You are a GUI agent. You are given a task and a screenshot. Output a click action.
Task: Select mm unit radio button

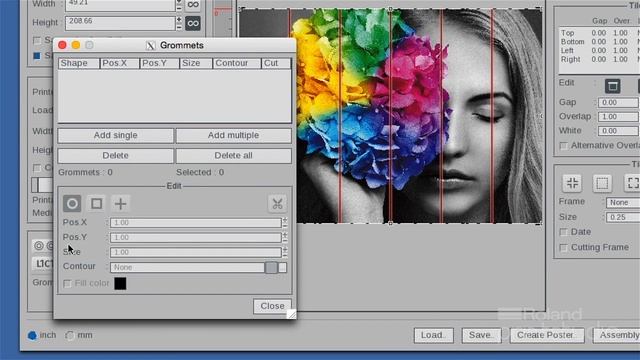(x=69, y=336)
